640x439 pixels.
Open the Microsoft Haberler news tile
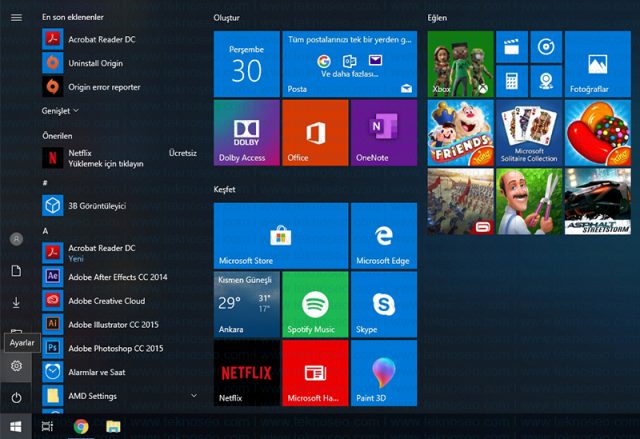coord(315,373)
